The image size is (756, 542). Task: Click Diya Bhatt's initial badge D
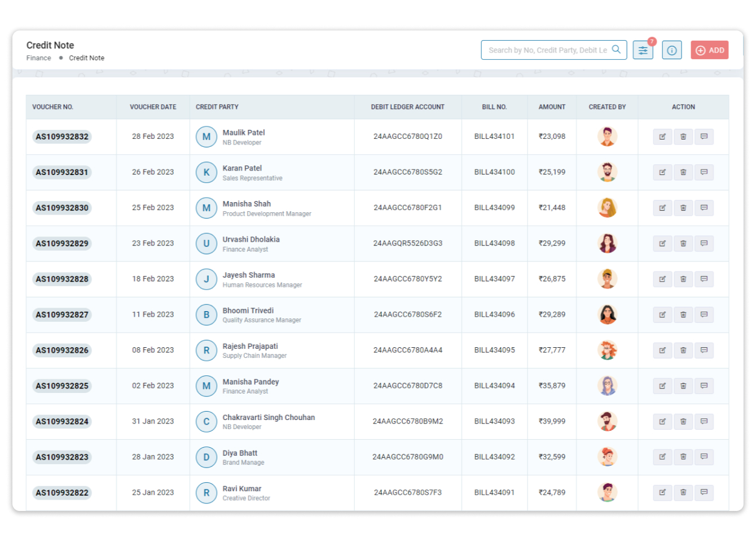(206, 457)
